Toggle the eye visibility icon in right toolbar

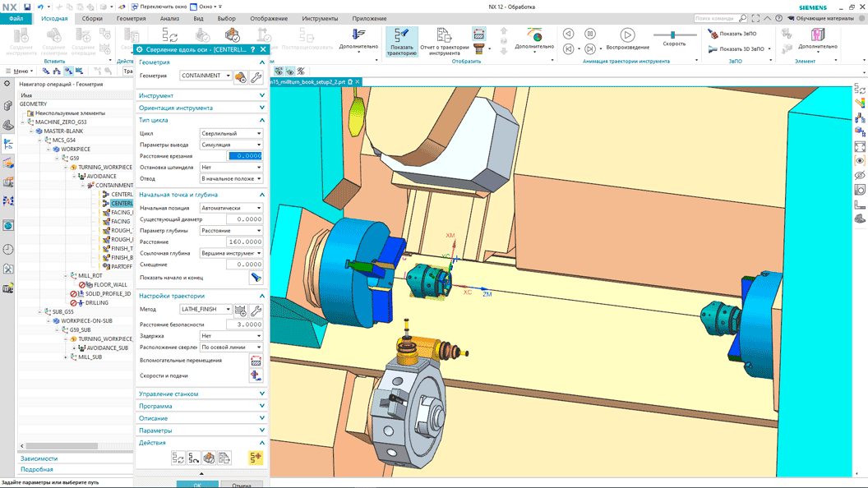pyautogui.click(x=860, y=161)
